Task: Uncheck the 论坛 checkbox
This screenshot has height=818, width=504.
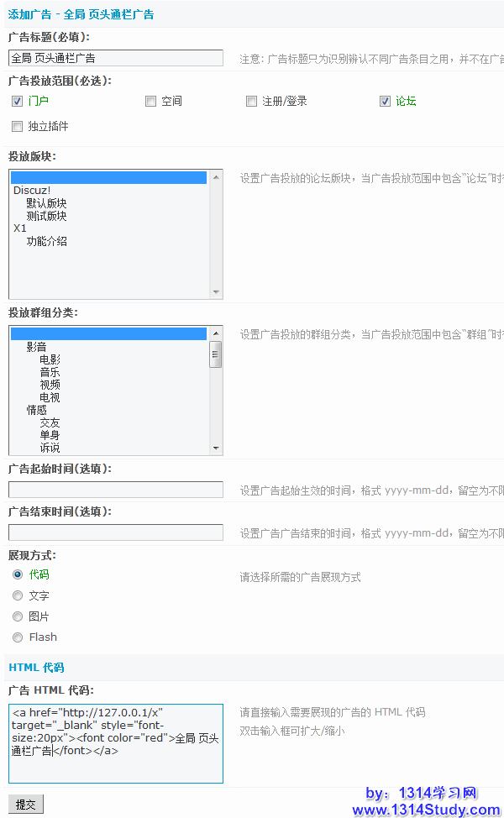Action: click(x=385, y=102)
